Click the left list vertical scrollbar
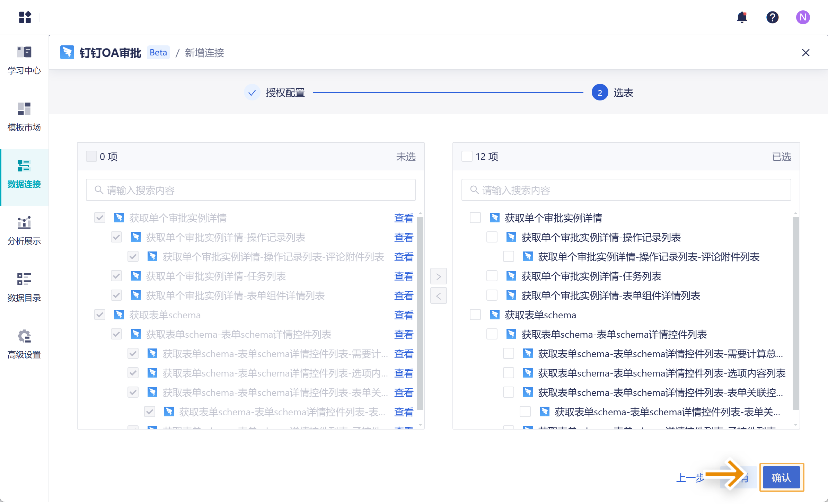This screenshot has height=504, width=828. pyautogui.click(x=420, y=312)
